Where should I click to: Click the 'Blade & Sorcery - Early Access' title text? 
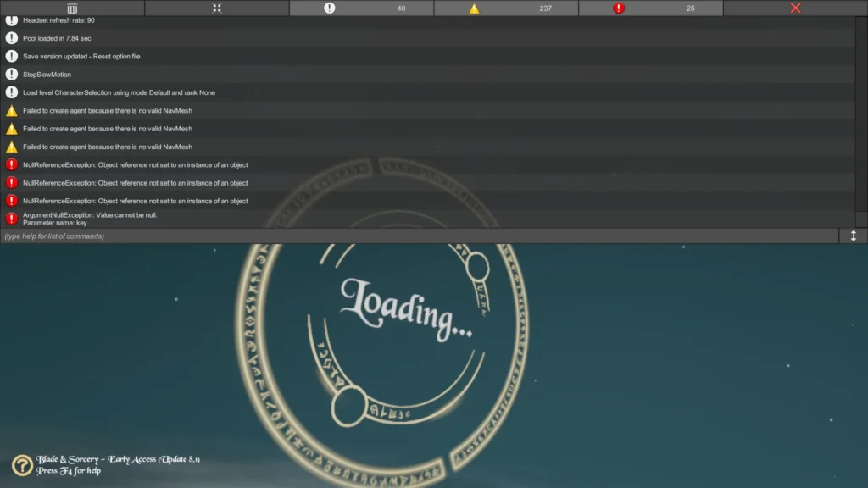tap(118, 459)
